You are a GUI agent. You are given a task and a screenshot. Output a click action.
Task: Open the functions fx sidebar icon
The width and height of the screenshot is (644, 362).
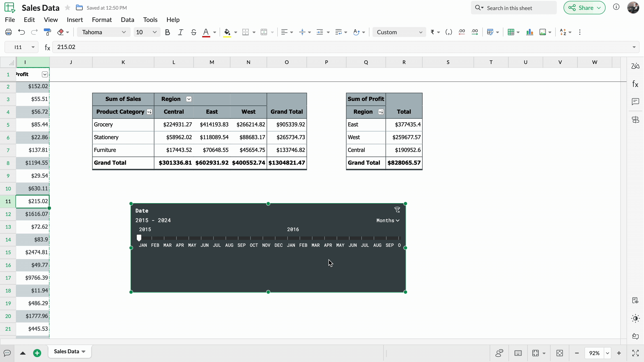pos(635,84)
